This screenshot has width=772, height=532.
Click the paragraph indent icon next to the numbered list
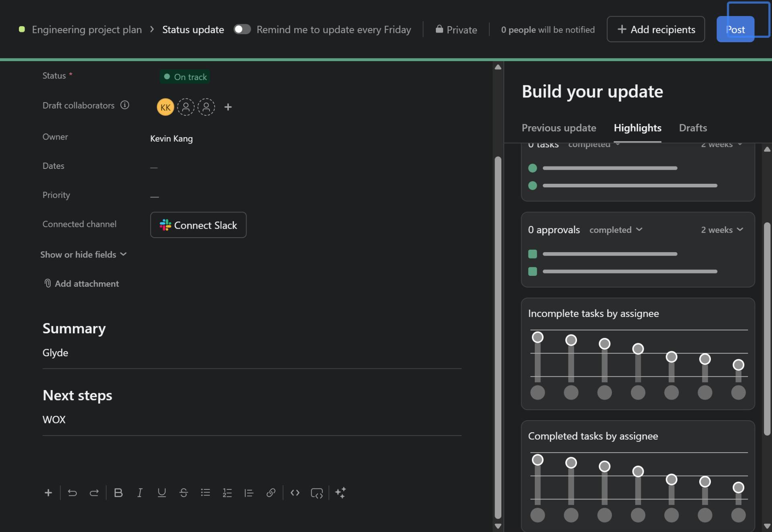(249, 493)
